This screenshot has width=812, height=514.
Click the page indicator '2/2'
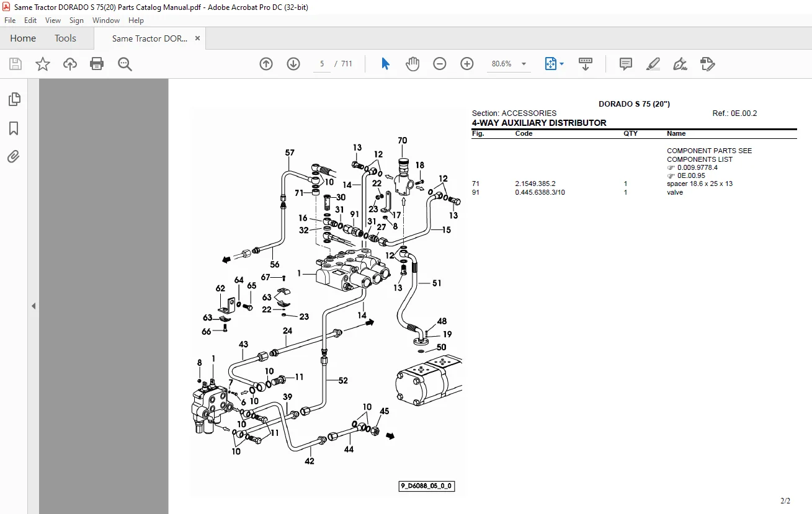click(x=785, y=501)
